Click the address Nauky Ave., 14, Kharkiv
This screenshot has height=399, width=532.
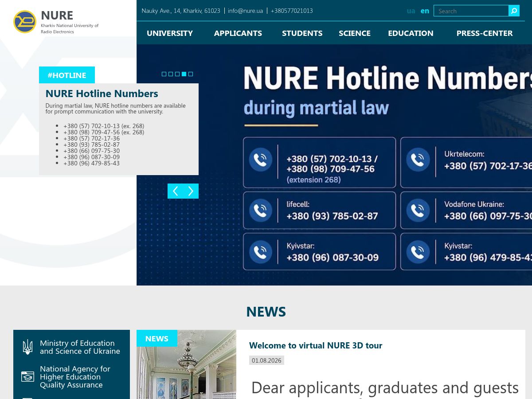(x=181, y=11)
